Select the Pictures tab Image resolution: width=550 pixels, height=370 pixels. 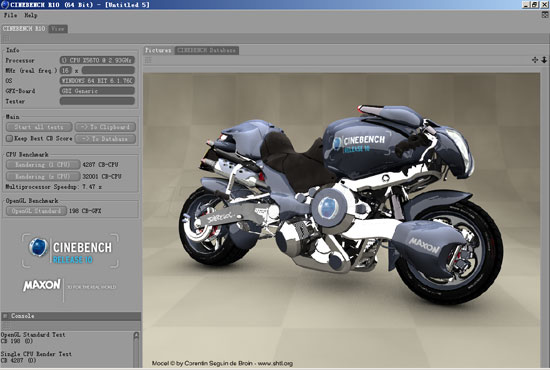tap(158, 51)
